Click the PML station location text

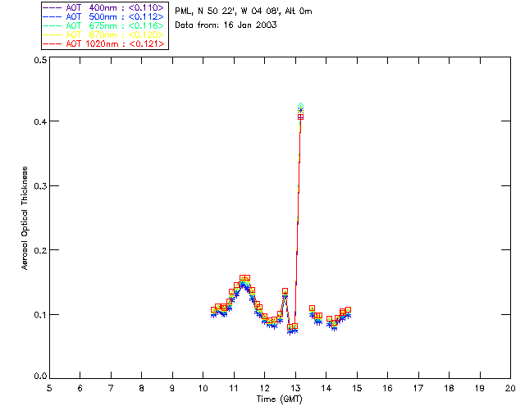click(244, 11)
